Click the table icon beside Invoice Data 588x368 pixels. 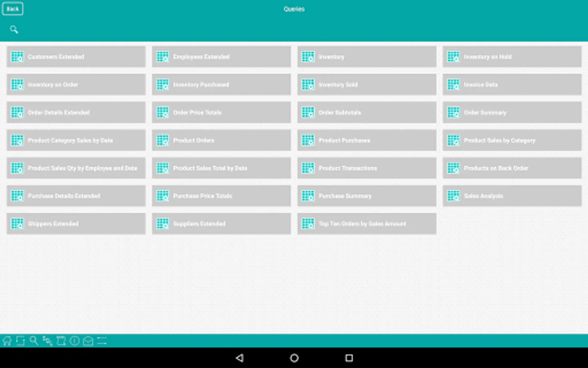(x=453, y=84)
